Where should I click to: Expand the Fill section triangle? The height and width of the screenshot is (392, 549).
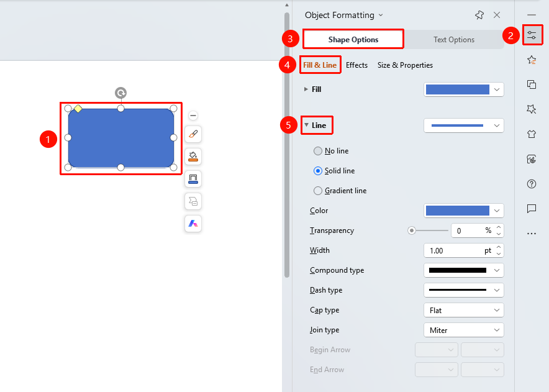click(306, 89)
